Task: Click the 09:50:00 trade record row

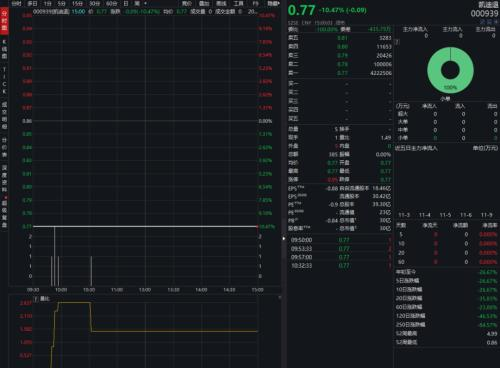Action: 340,240
